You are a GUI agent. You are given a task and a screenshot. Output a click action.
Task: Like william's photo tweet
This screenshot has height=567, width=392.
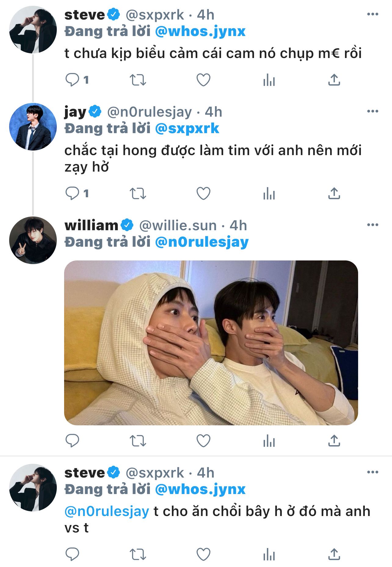tap(203, 441)
